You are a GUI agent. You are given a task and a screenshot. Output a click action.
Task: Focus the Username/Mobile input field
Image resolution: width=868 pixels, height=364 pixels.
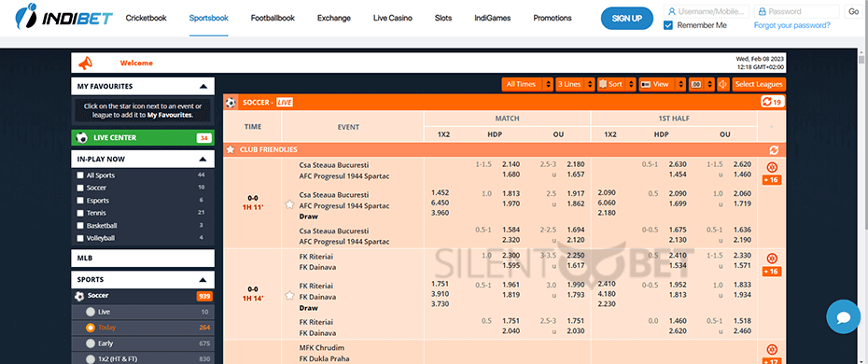click(707, 11)
